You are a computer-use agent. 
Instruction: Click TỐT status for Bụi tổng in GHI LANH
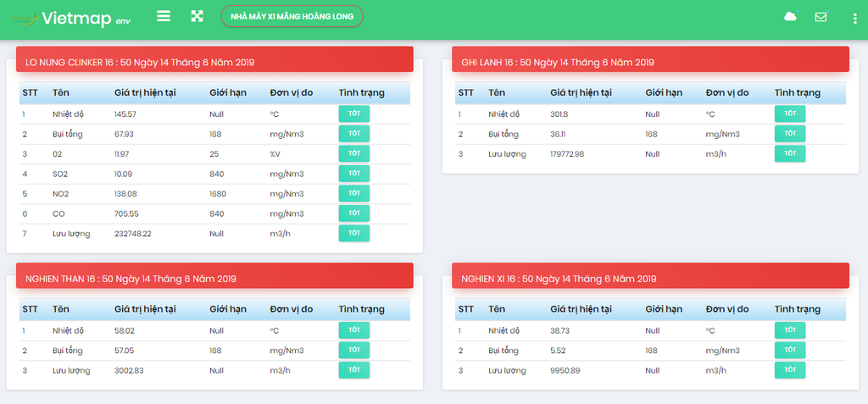pyautogui.click(x=790, y=133)
